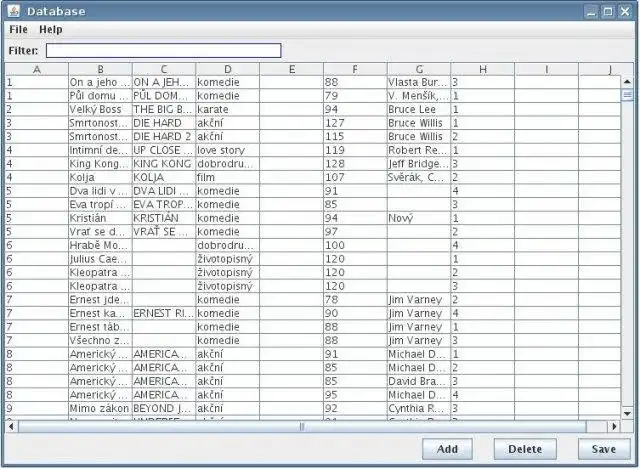Click the vertical scrollbar up arrow

(x=627, y=82)
